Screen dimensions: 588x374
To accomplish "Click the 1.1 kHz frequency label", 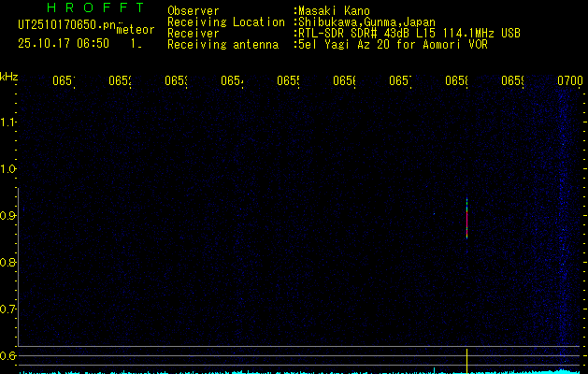I will (x=7, y=122).
